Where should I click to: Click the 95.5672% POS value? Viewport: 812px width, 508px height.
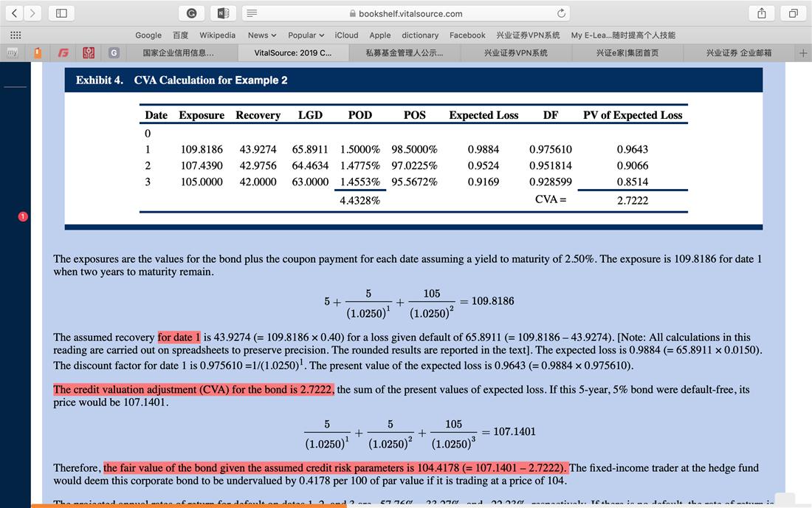coord(414,182)
